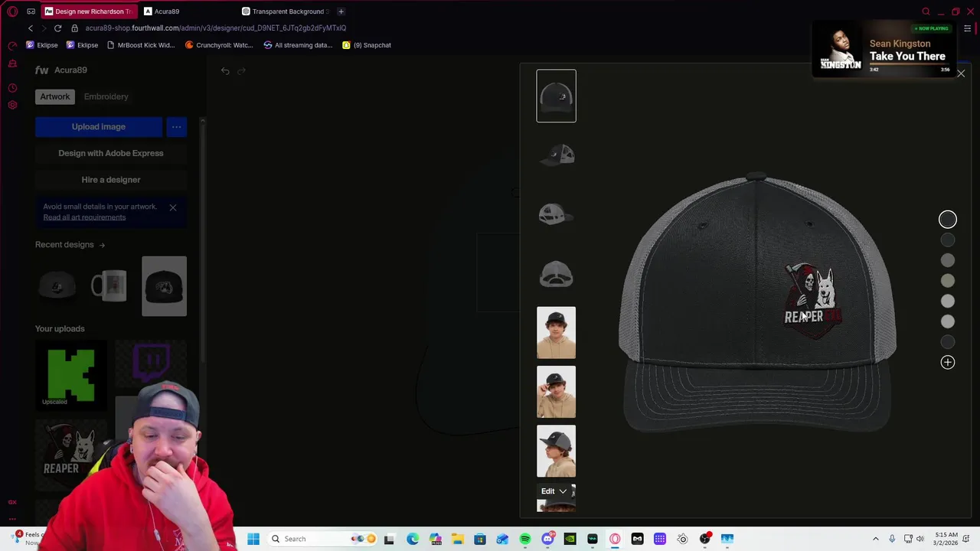Open third model photo with trucker hat
Image resolution: width=980 pixels, height=551 pixels.
pyautogui.click(x=556, y=452)
